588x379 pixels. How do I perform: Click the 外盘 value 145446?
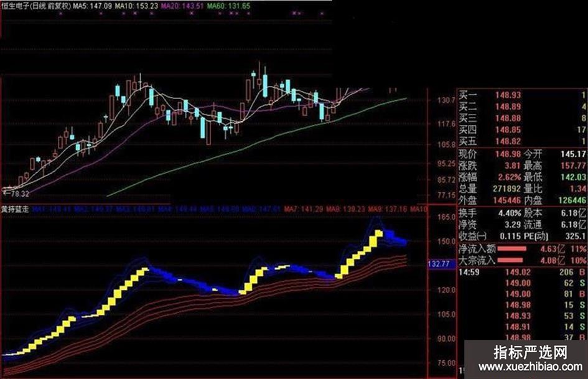506,200
